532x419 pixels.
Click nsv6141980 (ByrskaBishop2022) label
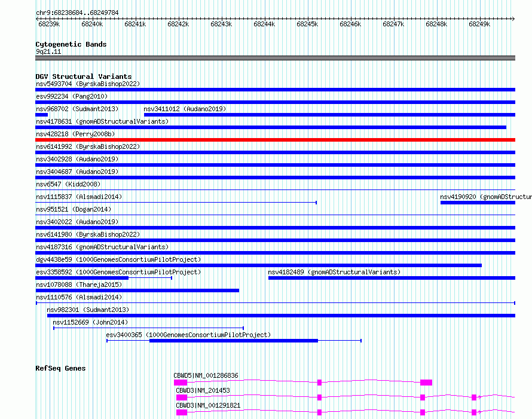[x=88, y=234]
